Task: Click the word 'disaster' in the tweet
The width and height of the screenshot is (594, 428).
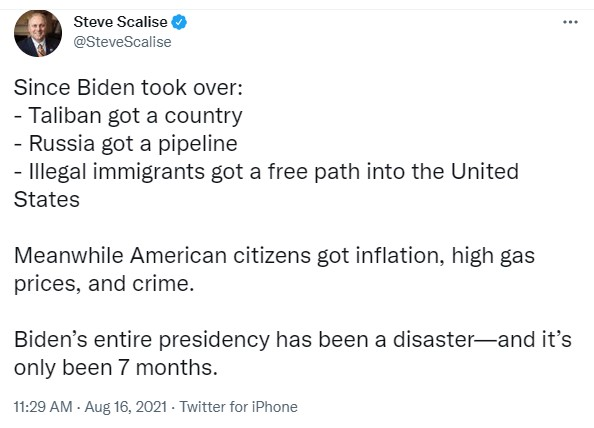Action: [433, 339]
